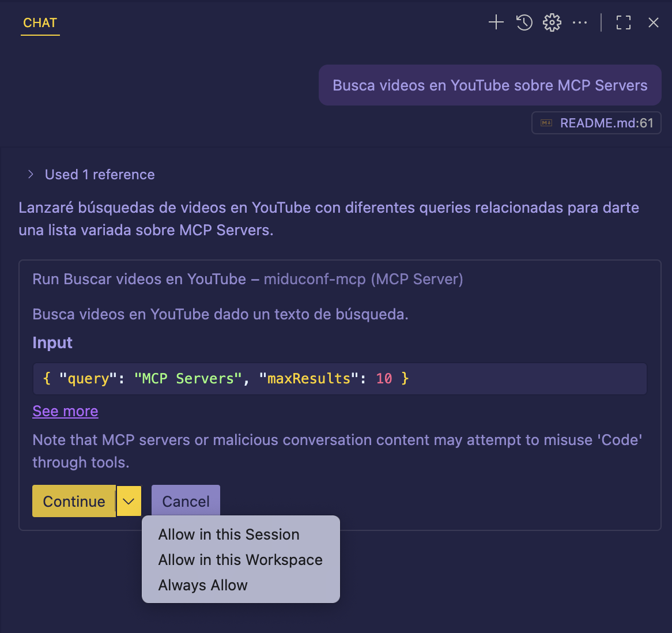Viewport: 672px width, 633px height.
Task: Start a new chat with the plus icon
Action: click(x=496, y=22)
